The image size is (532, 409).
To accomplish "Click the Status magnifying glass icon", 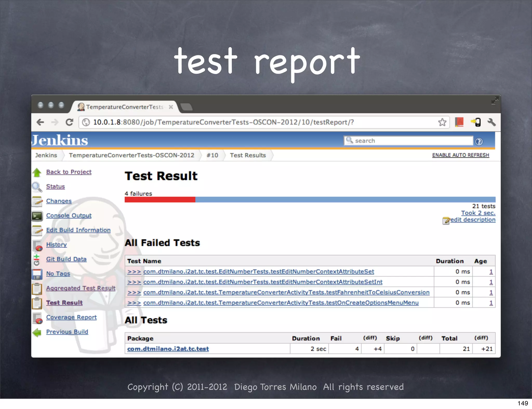I will pyautogui.click(x=37, y=187).
